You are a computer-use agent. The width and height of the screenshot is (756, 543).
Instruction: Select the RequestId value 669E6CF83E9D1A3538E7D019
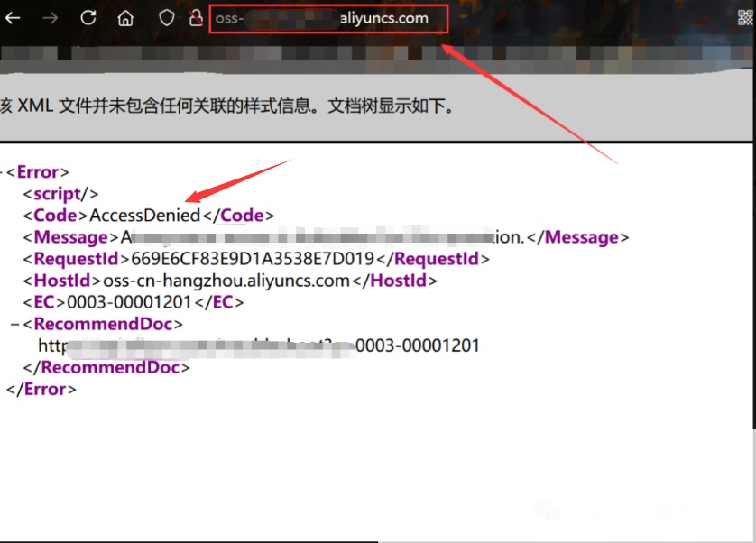click(253, 259)
